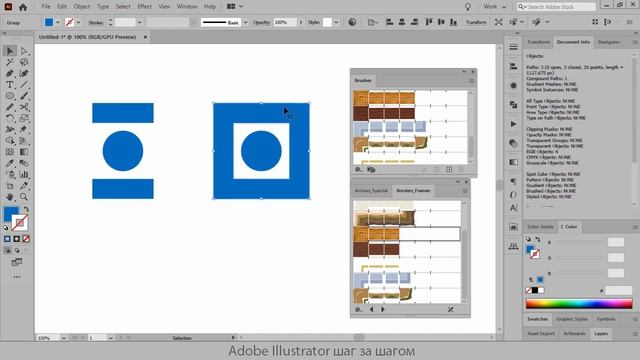640x360 pixels.
Task: Click the black swatch in Color panel
Action: click(x=535, y=291)
